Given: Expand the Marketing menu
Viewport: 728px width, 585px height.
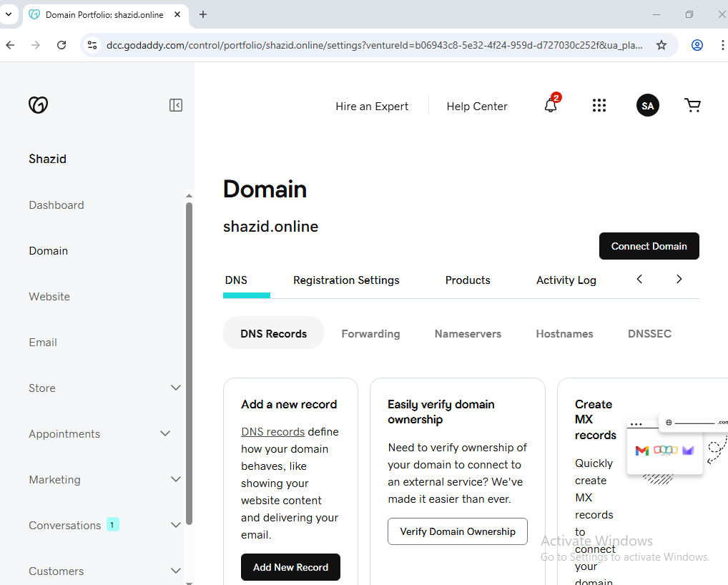Looking at the screenshot, I should 175,479.
